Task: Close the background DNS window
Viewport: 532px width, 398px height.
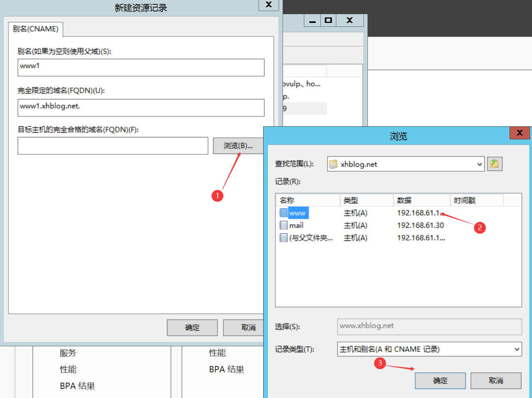Action: point(350,21)
